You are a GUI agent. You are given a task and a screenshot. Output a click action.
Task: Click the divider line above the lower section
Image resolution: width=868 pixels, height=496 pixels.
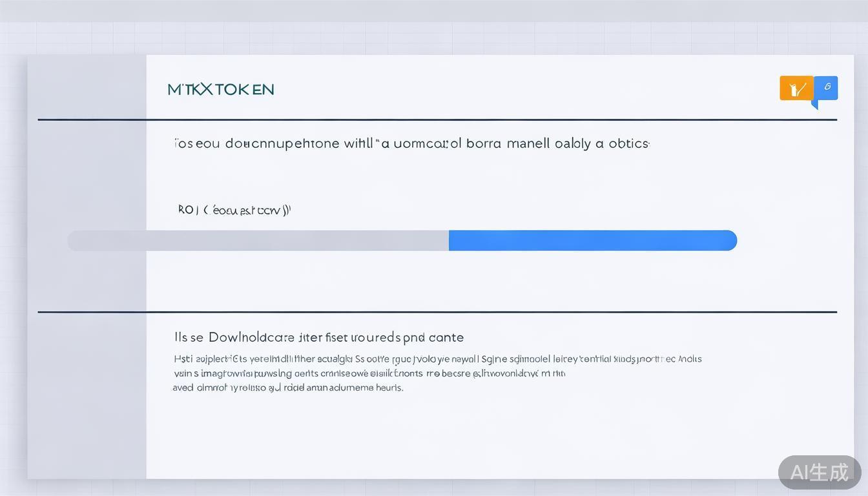pyautogui.click(x=437, y=312)
